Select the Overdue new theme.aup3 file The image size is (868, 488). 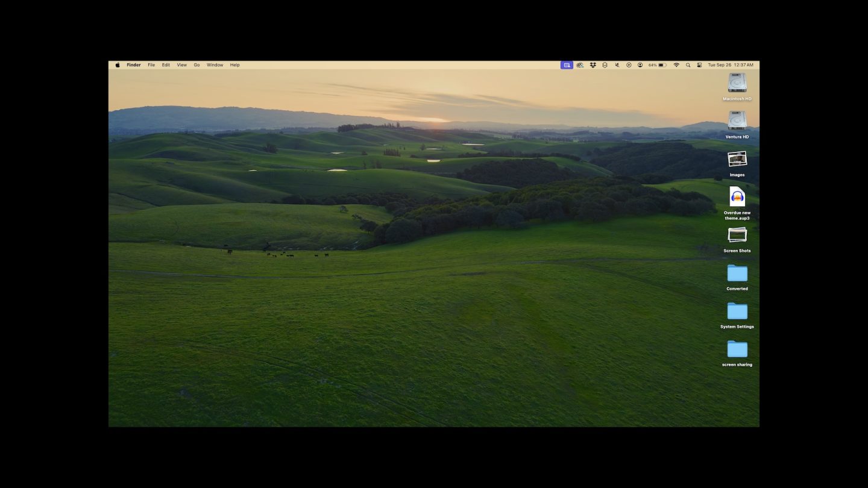[737, 197]
